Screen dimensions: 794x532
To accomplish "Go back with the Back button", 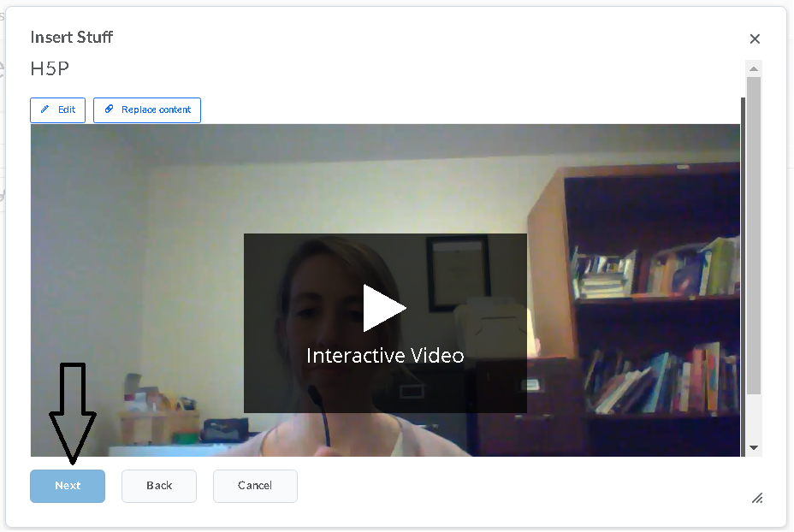I will pyautogui.click(x=159, y=486).
